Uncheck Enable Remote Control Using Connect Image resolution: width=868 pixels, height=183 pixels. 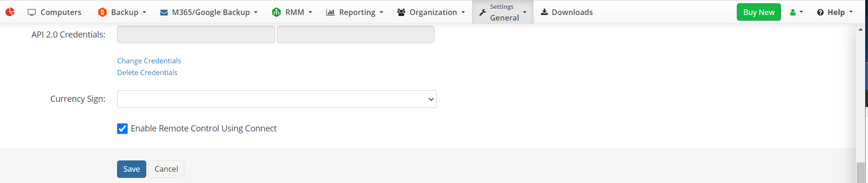122,129
